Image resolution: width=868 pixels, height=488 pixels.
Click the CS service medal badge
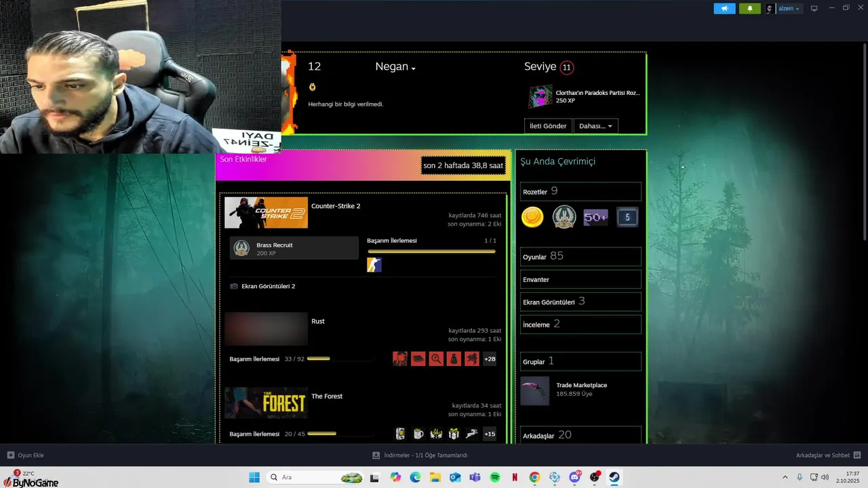tap(564, 217)
